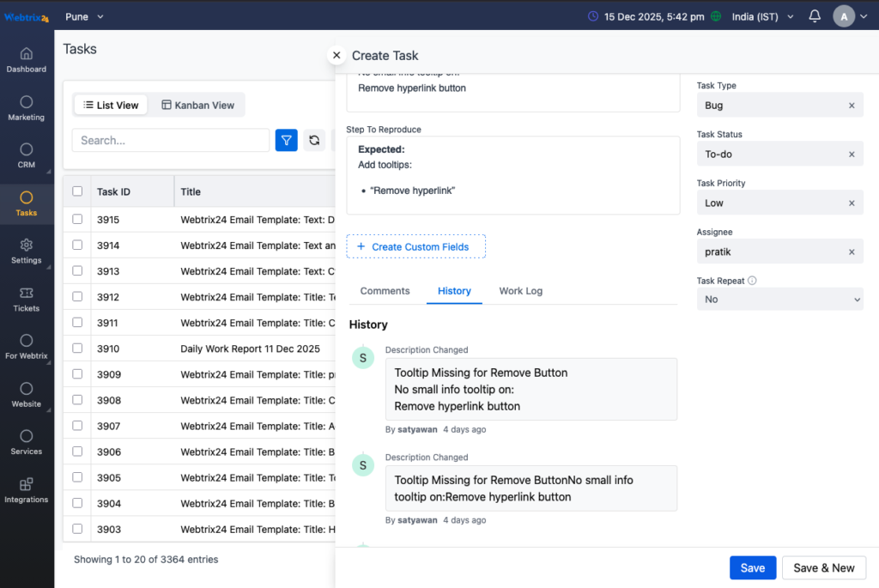
Task: Open the Integrations sidebar icon
Action: pyautogui.click(x=27, y=489)
